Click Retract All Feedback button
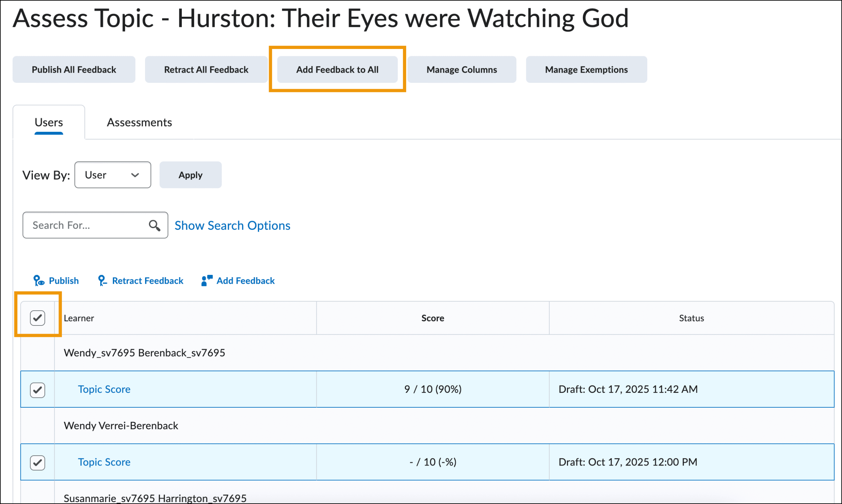The image size is (842, 504). coord(206,70)
